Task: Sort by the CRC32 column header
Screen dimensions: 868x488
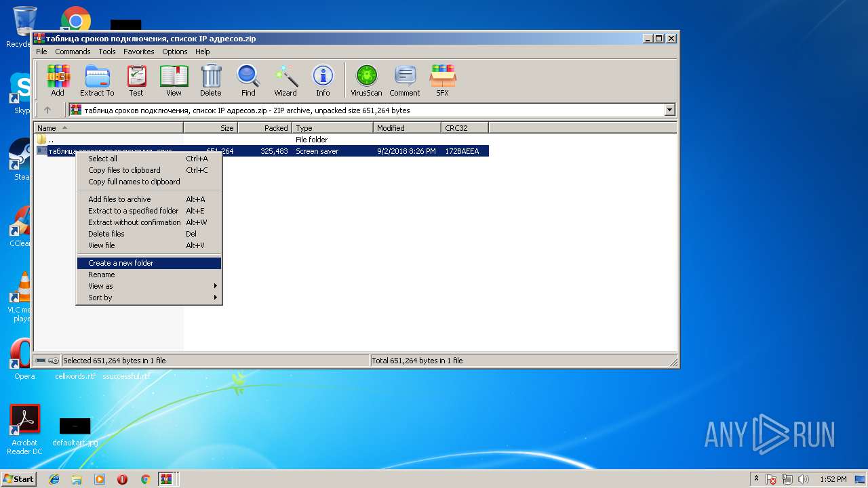Action: pyautogui.click(x=465, y=127)
